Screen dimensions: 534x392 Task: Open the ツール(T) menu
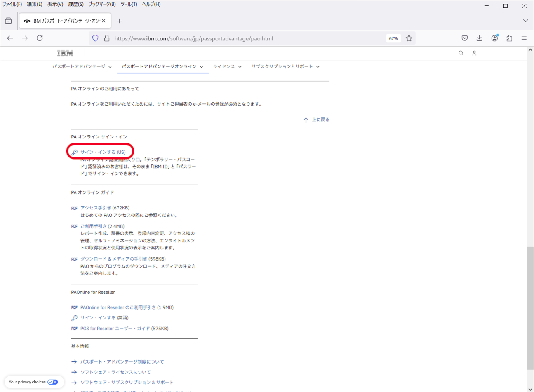(129, 4)
